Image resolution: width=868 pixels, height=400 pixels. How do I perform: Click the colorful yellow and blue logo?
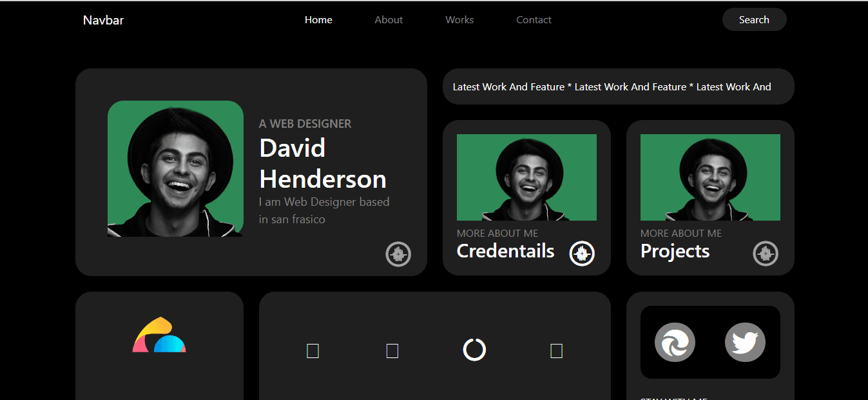159,335
